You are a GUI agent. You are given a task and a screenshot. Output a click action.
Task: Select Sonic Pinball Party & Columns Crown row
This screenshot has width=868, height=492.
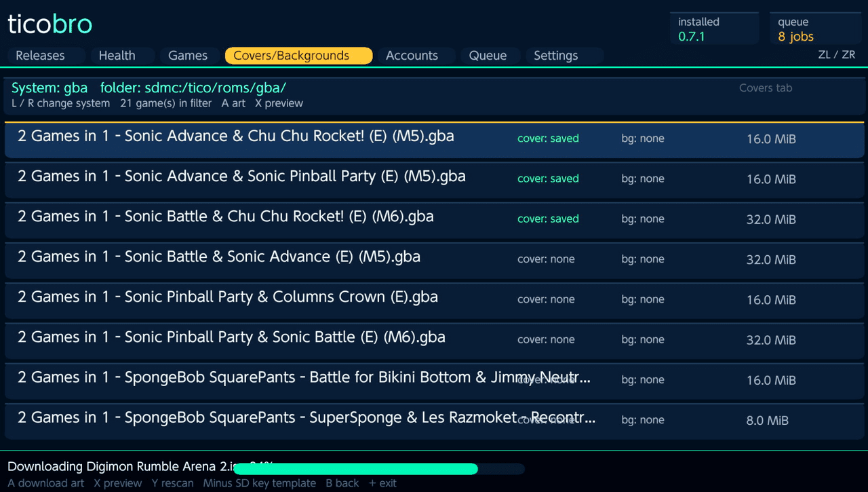434,299
